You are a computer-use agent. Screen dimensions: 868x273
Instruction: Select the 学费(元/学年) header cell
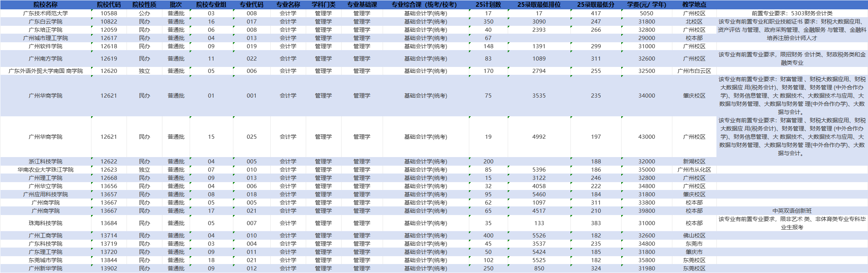click(x=646, y=4)
